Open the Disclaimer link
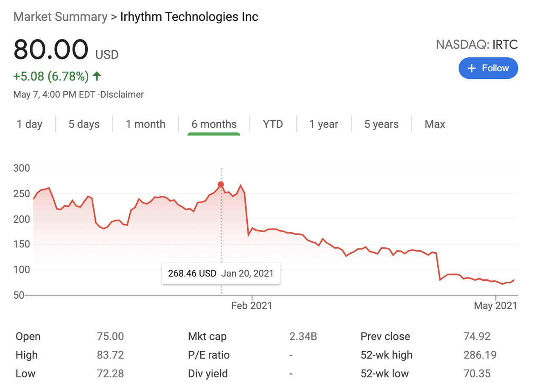Screen dimensions: 543x392 (122, 95)
